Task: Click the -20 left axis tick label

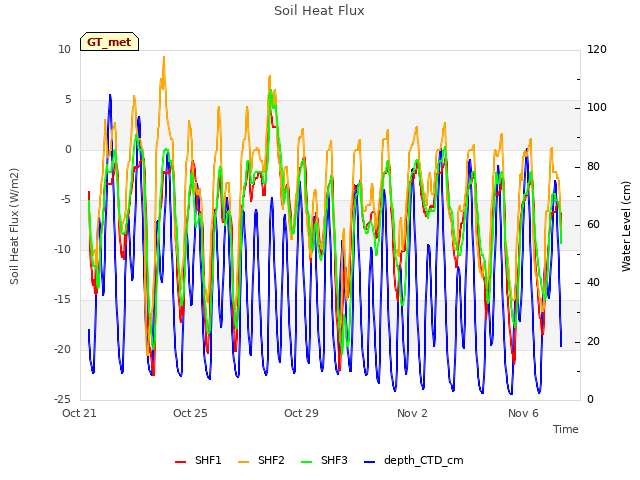Action: click(62, 349)
